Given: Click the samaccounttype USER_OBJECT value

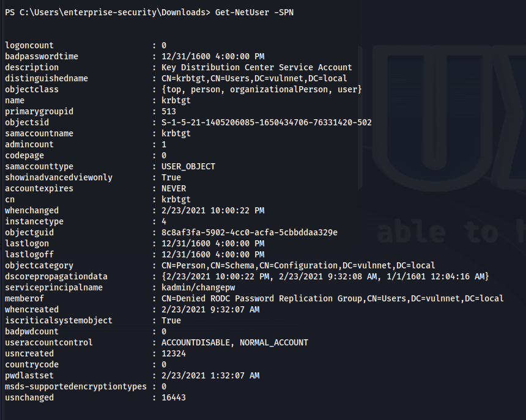Looking at the screenshot, I should point(188,166).
